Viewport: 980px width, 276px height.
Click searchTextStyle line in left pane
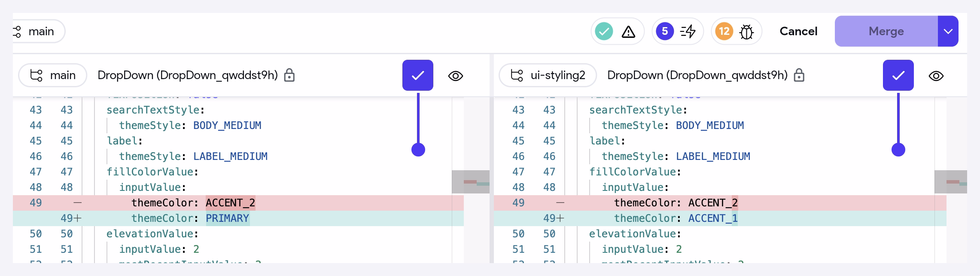click(155, 110)
